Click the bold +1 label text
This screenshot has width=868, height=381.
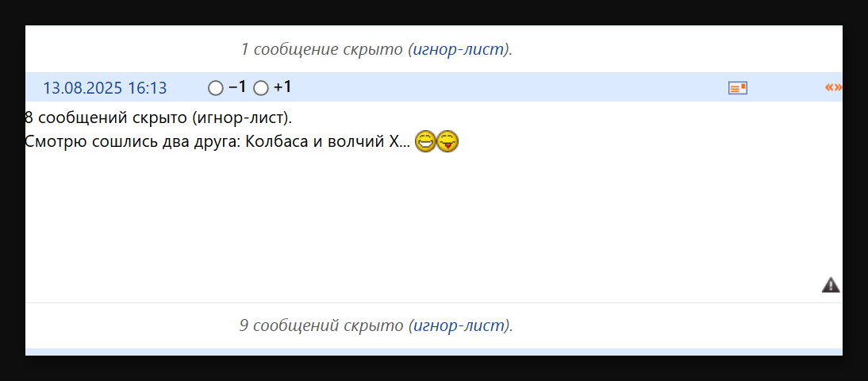coord(282,87)
